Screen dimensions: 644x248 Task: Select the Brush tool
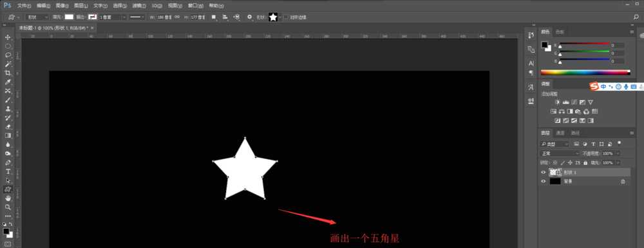(8, 100)
